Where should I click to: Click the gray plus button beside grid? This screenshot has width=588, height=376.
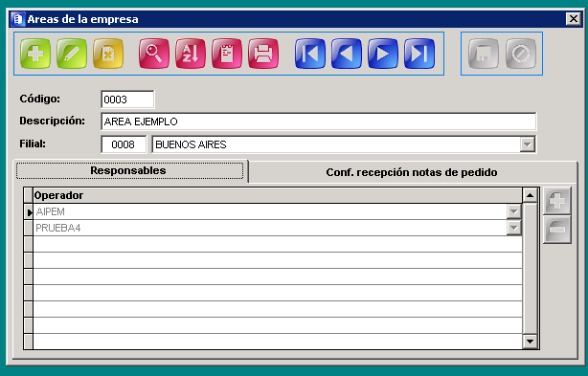coord(557,201)
